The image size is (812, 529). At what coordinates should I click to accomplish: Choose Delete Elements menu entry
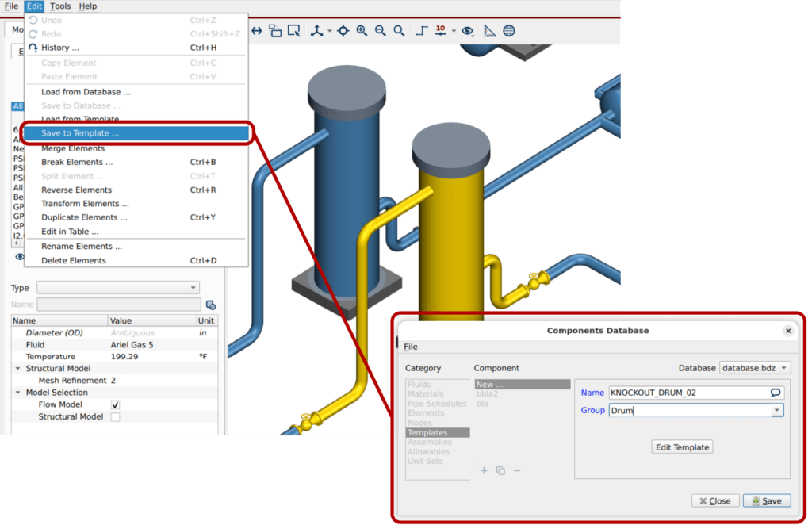(x=136, y=261)
